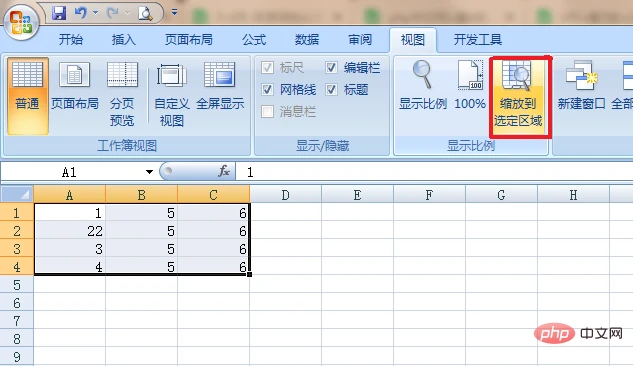
Task: Click cell A4 containing 4
Action: point(70,266)
